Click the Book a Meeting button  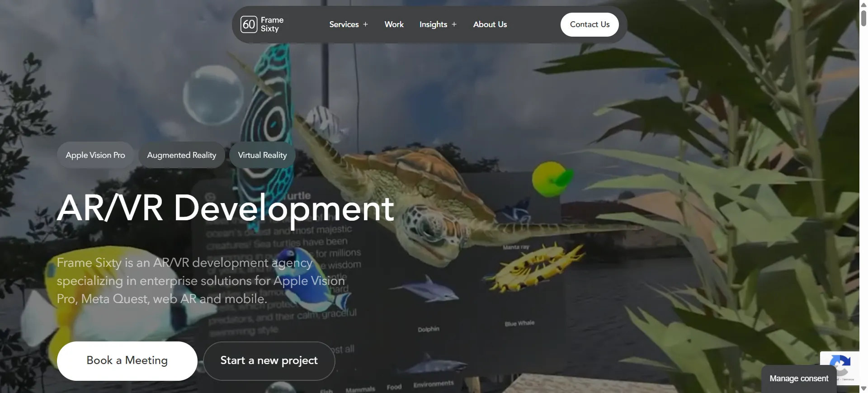(127, 360)
